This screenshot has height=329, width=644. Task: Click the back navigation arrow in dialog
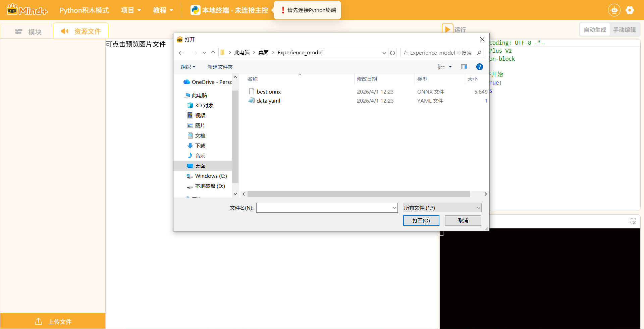pyautogui.click(x=181, y=53)
